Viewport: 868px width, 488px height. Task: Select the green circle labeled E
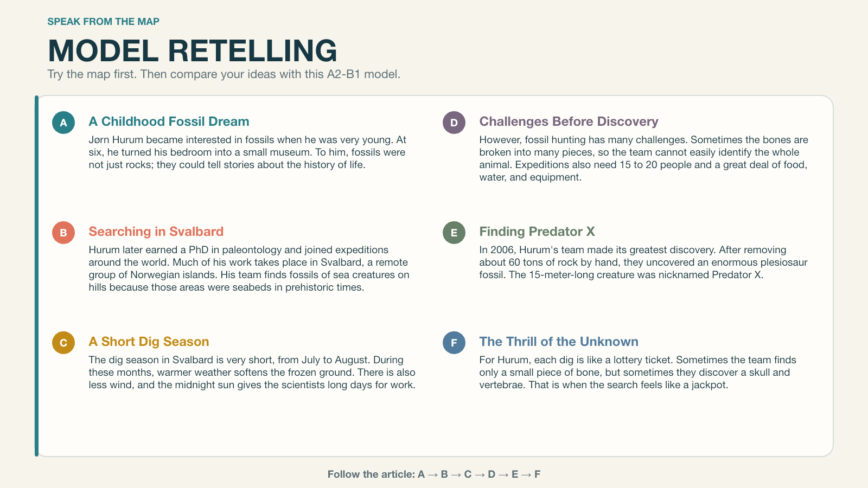click(454, 233)
